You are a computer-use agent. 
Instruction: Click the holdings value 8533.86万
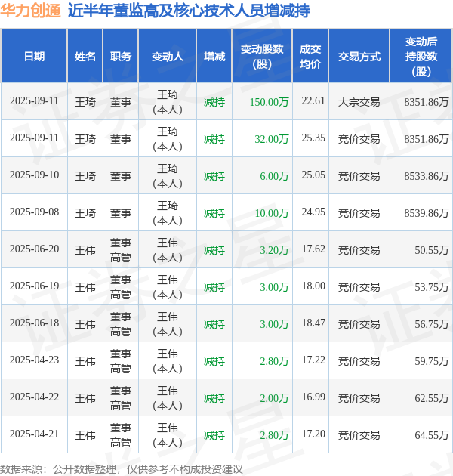point(427,176)
